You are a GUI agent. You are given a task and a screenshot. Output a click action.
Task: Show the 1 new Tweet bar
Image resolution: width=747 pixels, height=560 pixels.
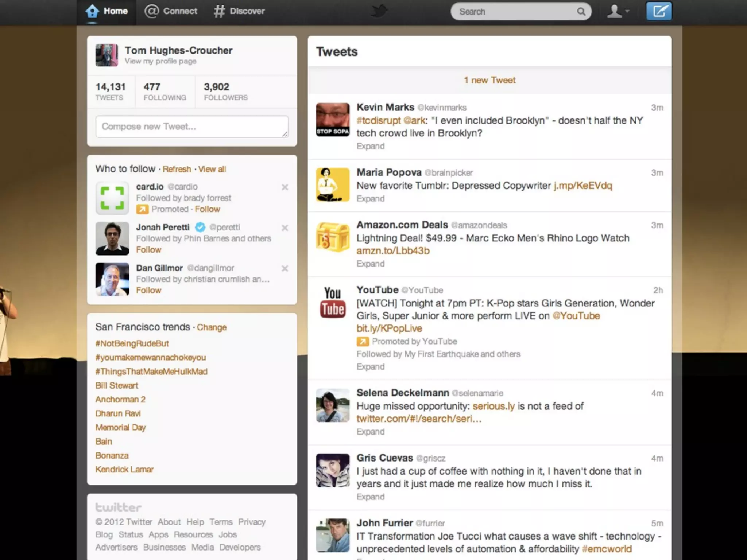[x=489, y=80]
